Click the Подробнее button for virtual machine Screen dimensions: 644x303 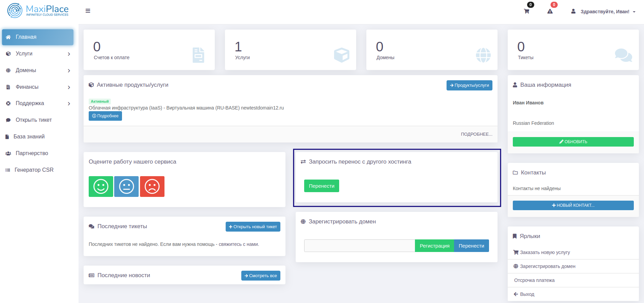click(105, 116)
